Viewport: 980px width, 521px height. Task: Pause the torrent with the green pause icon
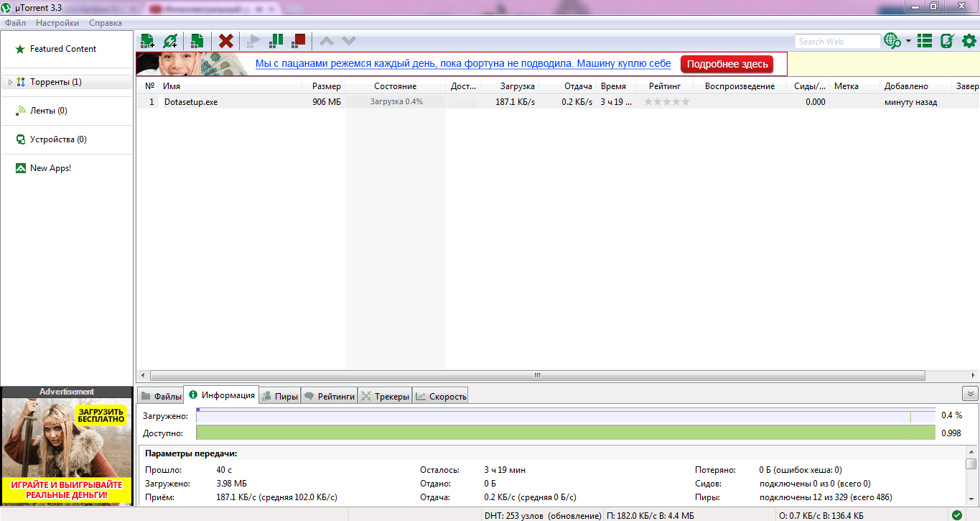point(276,41)
